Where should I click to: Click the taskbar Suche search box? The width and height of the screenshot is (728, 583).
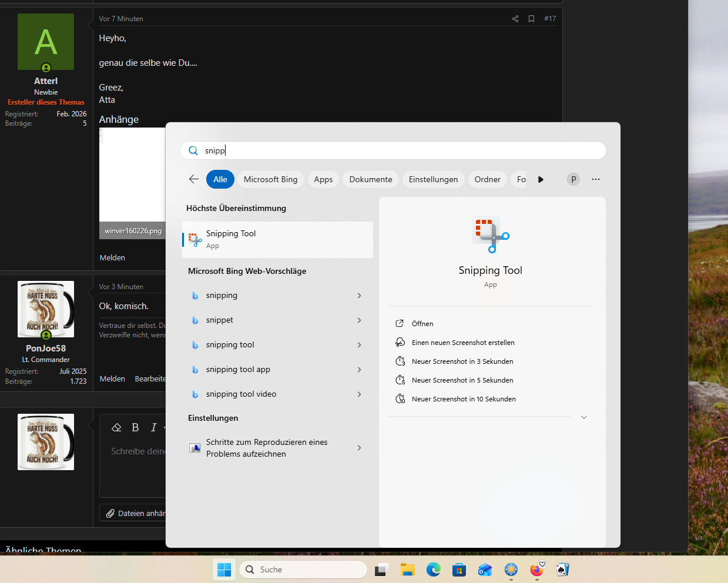(x=303, y=569)
